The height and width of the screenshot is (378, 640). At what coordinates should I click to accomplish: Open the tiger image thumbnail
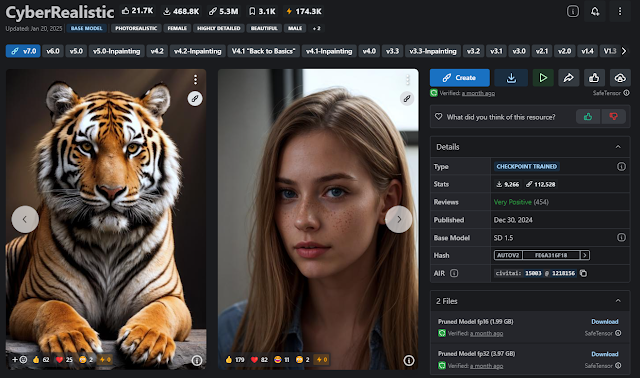106,219
